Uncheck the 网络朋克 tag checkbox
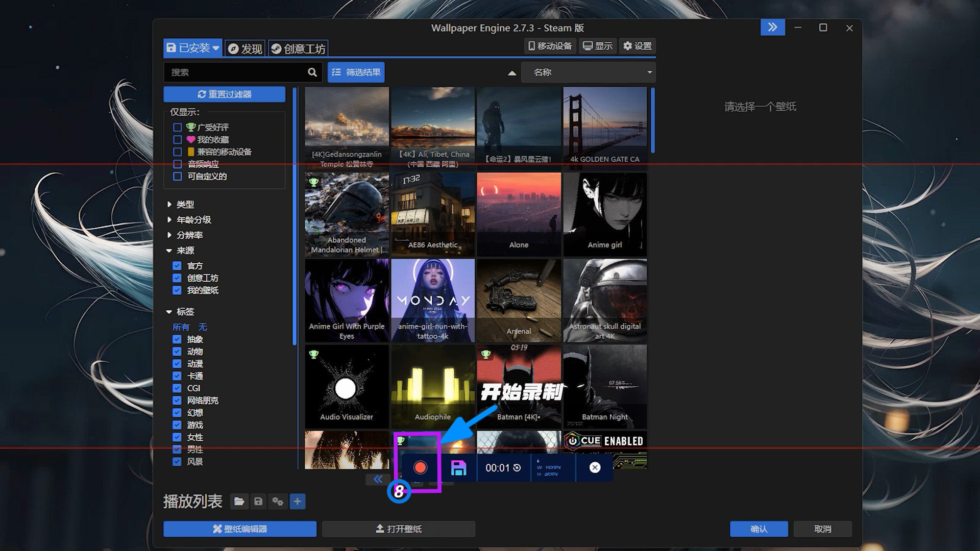 [177, 400]
